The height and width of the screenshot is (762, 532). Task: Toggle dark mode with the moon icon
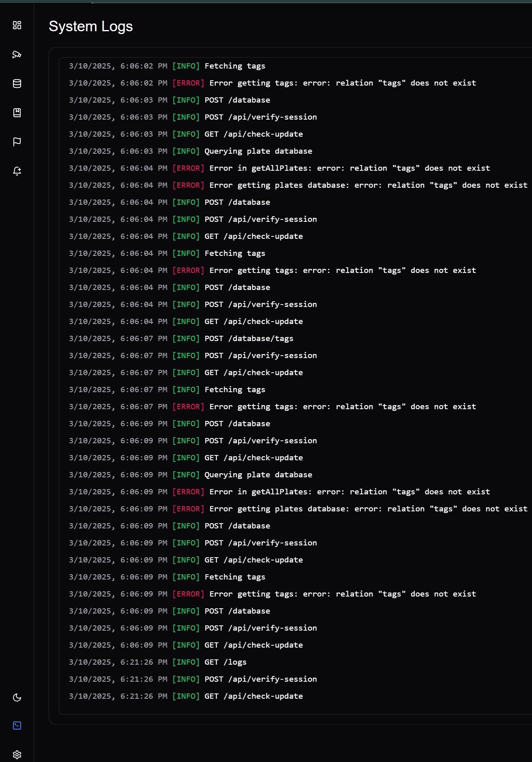coord(17,698)
